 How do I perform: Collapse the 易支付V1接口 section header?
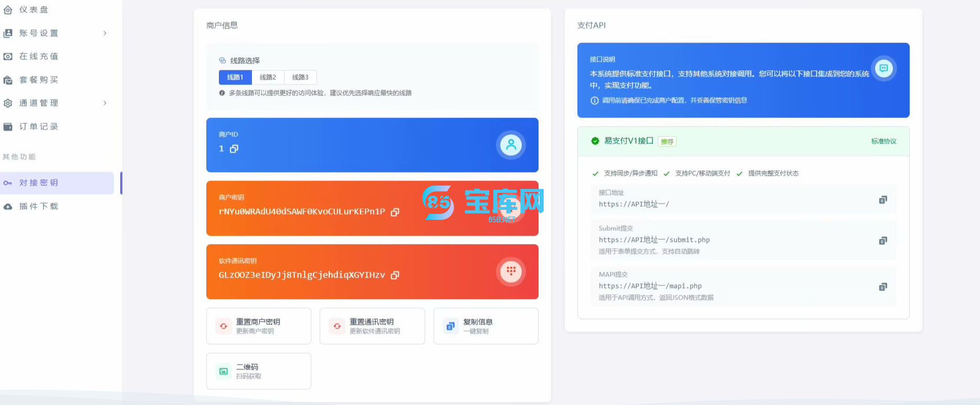point(743,141)
